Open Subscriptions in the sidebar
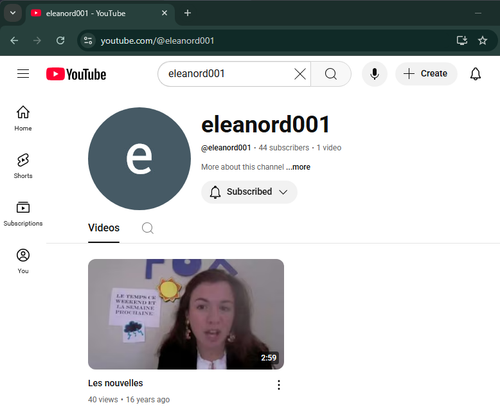Screen dimensions: 500x410 point(23,214)
